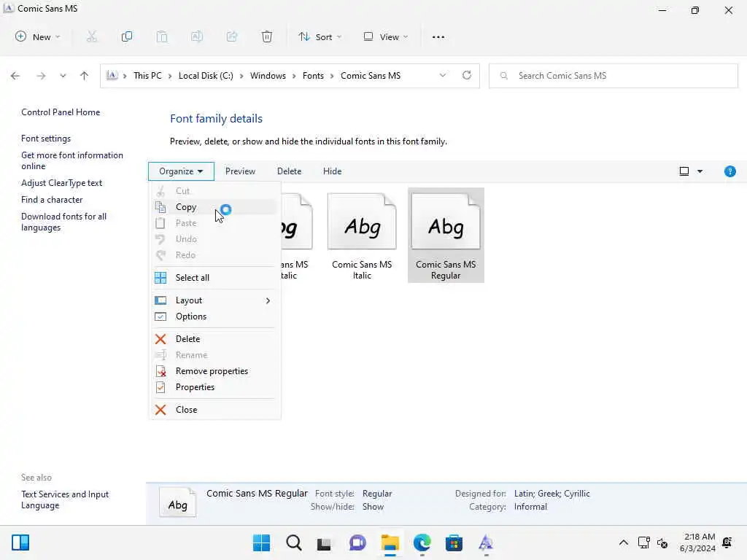Viewport: 747px width, 560px height.
Task: Go forward with the Forward arrow
Action: (x=41, y=76)
